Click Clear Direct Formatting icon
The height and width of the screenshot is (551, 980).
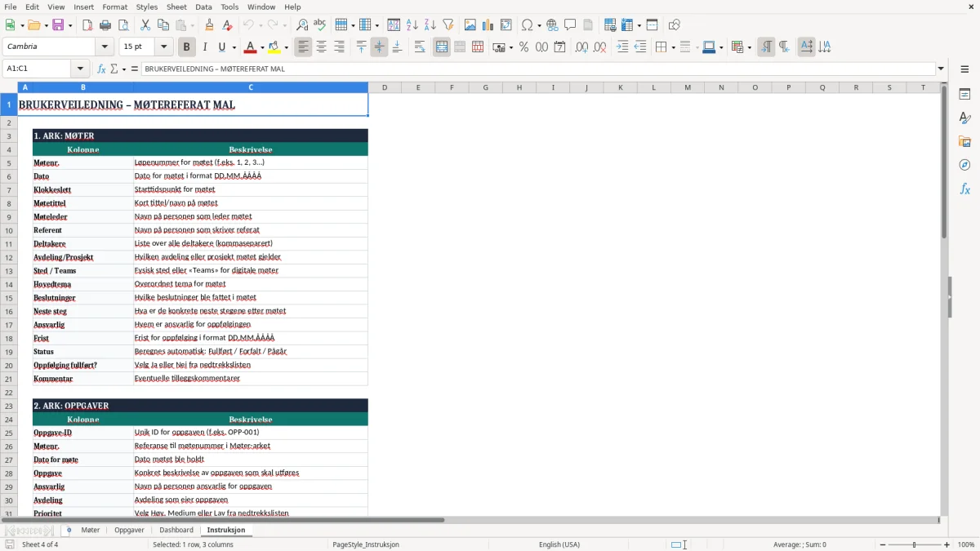228,25
